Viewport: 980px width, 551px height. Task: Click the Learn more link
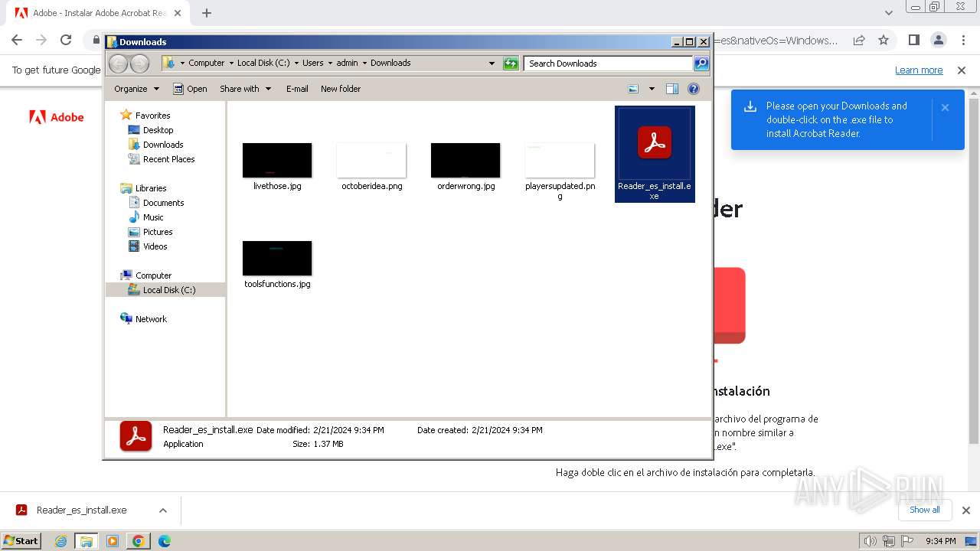pyautogui.click(x=919, y=70)
